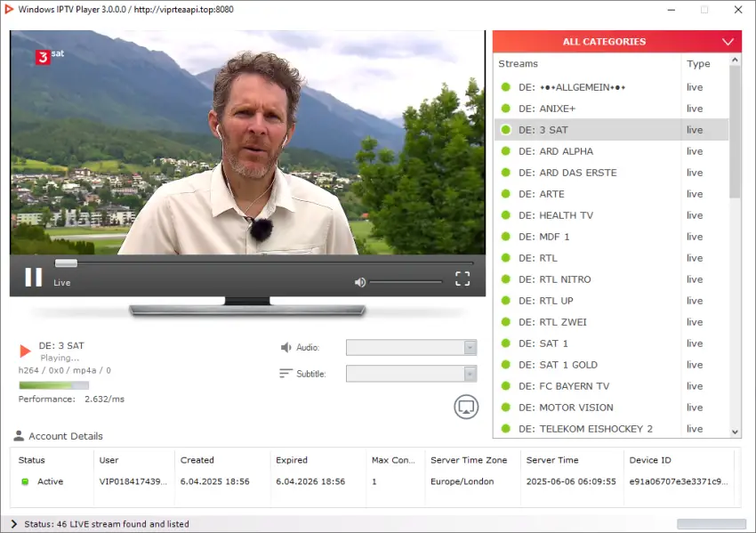Screen dimensions: 756x533
Task: Click the Device ID value e91a06707e3e3371c9...
Action: pos(679,481)
